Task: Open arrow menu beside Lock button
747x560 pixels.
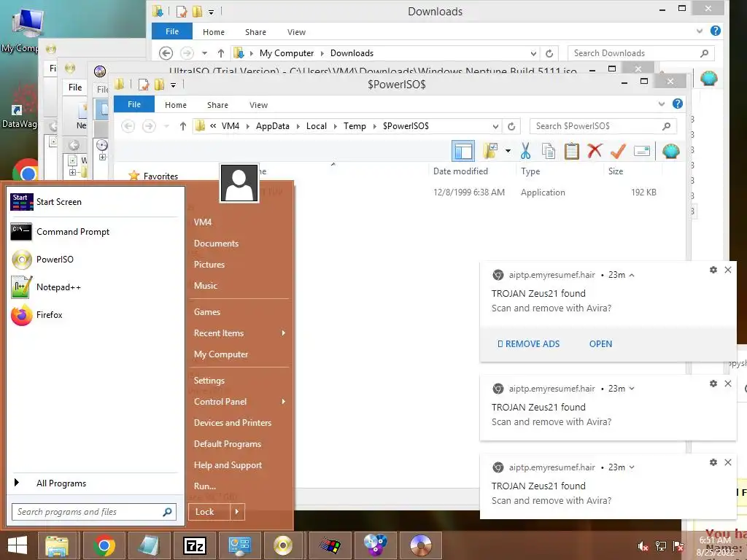Action: coord(237,512)
